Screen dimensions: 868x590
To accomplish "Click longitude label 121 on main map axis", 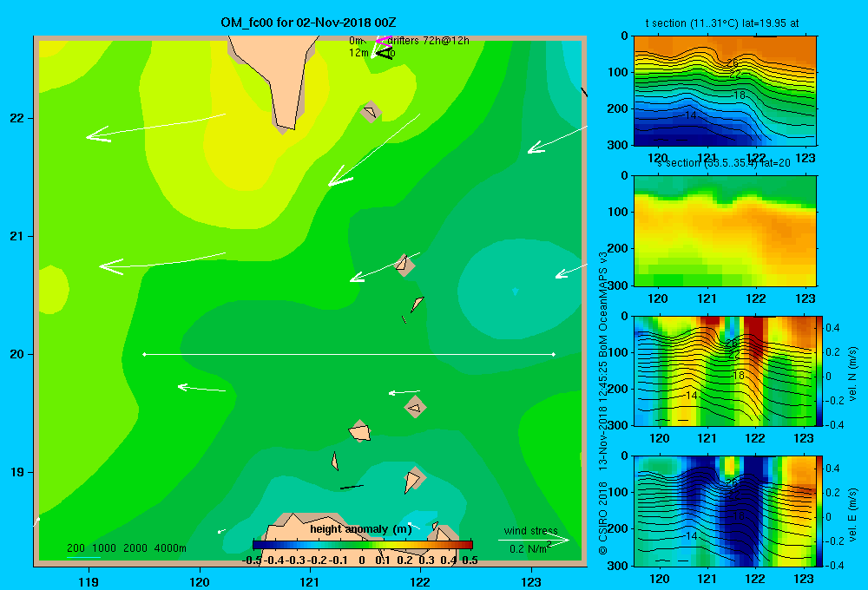I will point(310,581).
